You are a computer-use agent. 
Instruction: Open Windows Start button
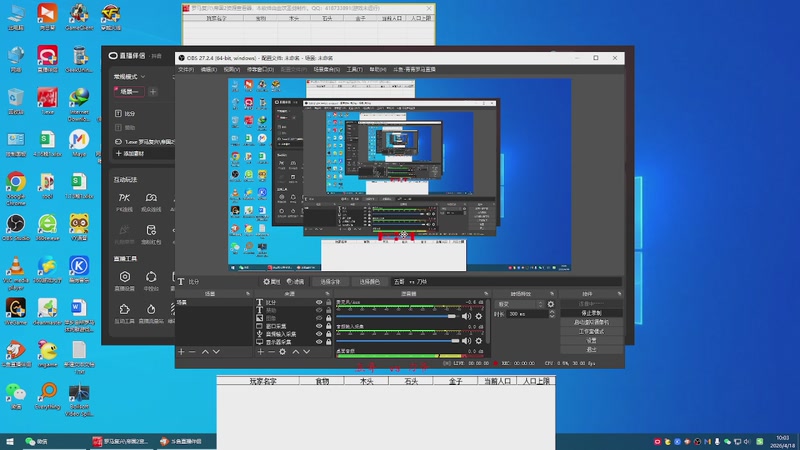pos(9,441)
